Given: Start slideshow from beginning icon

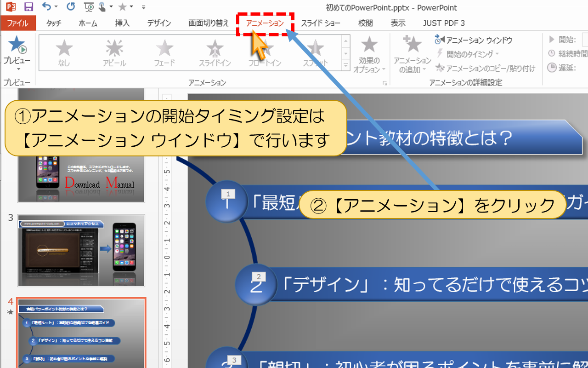Looking at the screenshot, I should click(90, 7).
